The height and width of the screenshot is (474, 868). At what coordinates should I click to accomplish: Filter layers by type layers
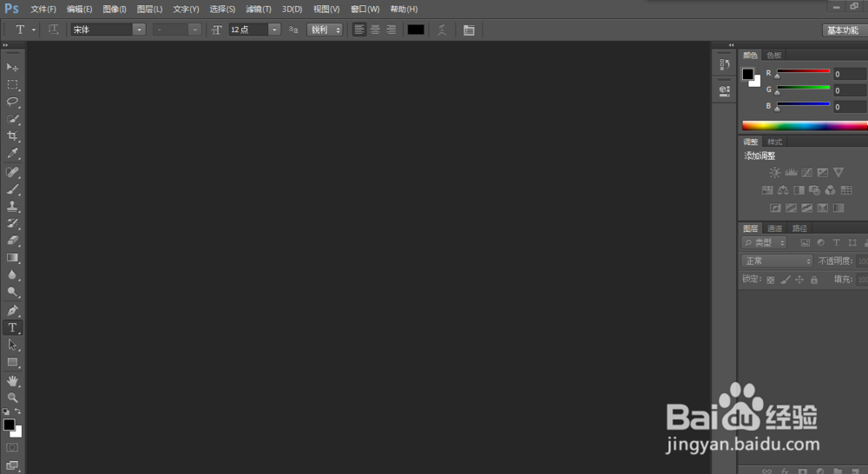click(x=837, y=242)
